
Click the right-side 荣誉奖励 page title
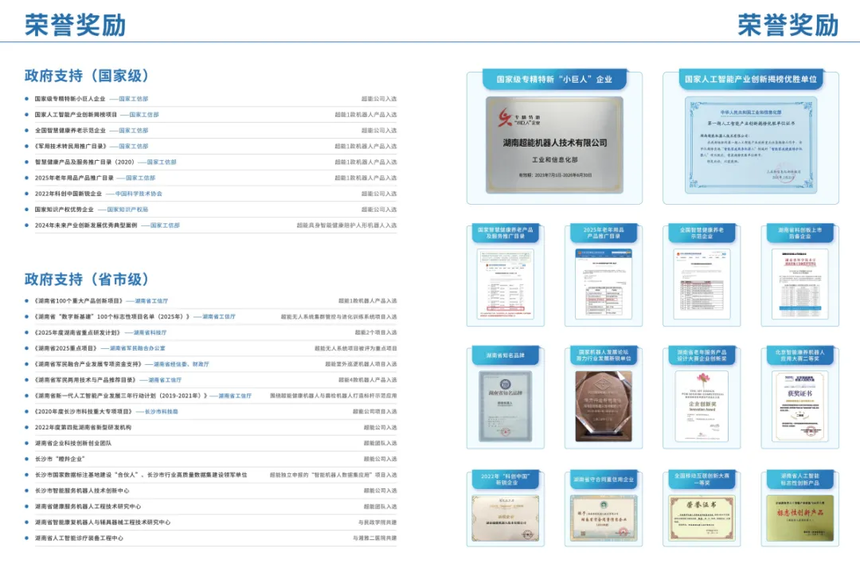click(788, 25)
